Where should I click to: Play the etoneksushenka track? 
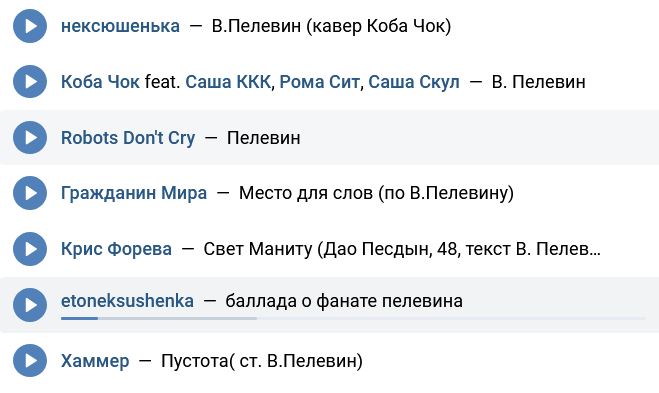click(30, 305)
